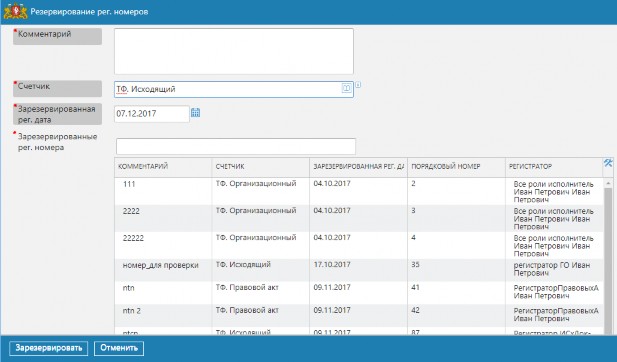The height and width of the screenshot is (362, 617).
Task: Select the row with comment ntn 2
Action: (x=359, y=316)
